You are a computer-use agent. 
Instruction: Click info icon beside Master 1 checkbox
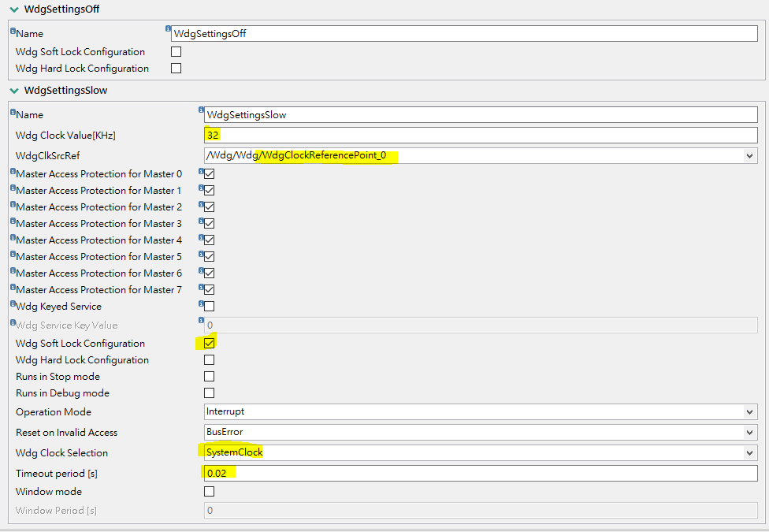point(201,188)
